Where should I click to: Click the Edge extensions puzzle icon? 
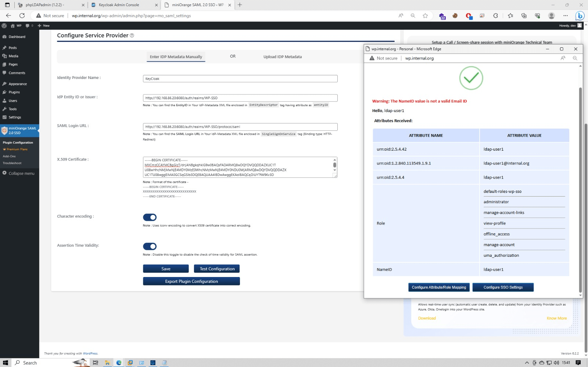[495, 15]
